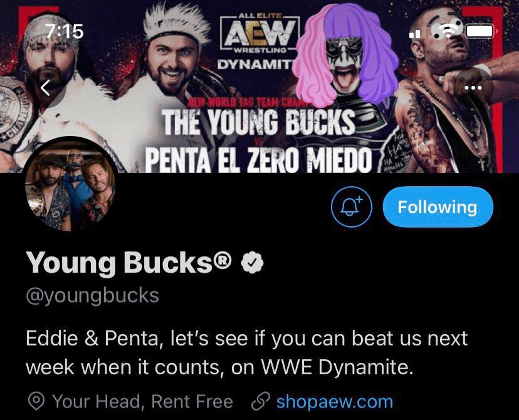Click the location pin icon
Image resolution: width=519 pixels, height=420 pixels.
tap(36, 401)
